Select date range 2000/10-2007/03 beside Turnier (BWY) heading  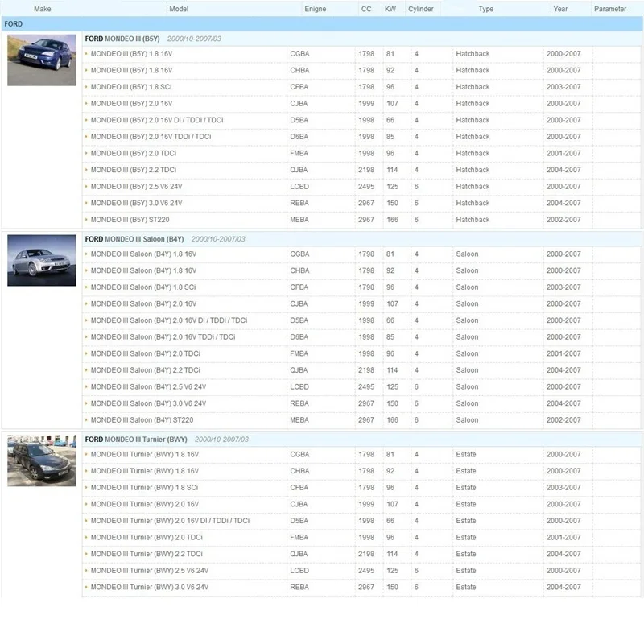click(x=221, y=440)
